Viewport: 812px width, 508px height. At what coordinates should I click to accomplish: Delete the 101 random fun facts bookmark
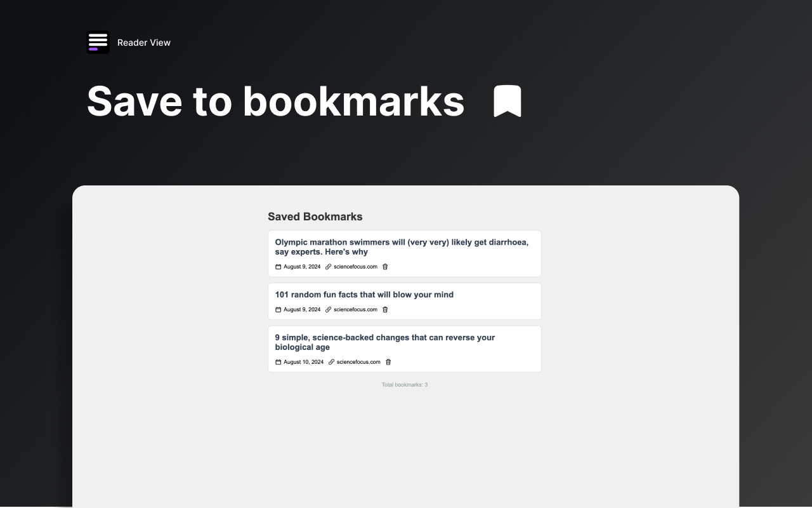(385, 310)
